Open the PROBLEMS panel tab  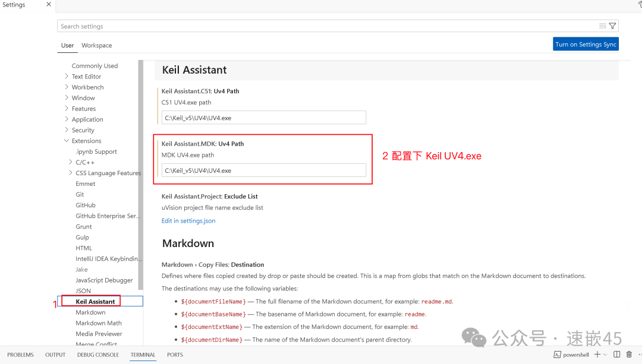pos(20,355)
